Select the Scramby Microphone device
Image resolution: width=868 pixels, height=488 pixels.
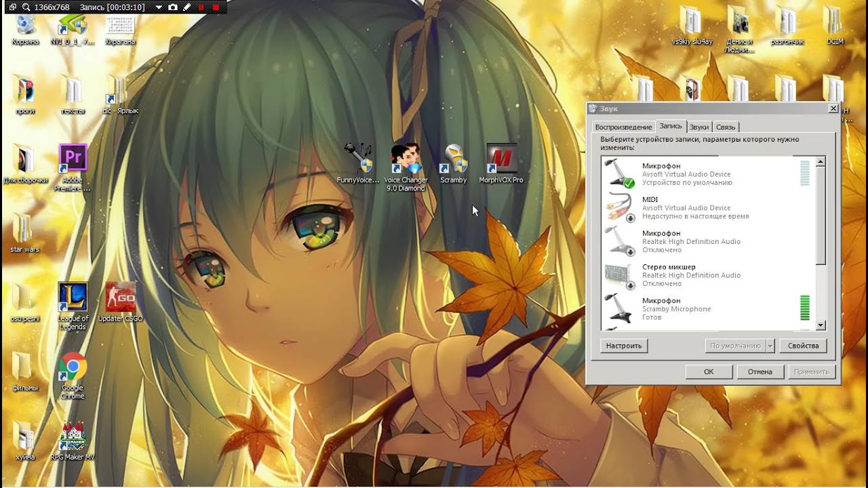click(x=708, y=308)
